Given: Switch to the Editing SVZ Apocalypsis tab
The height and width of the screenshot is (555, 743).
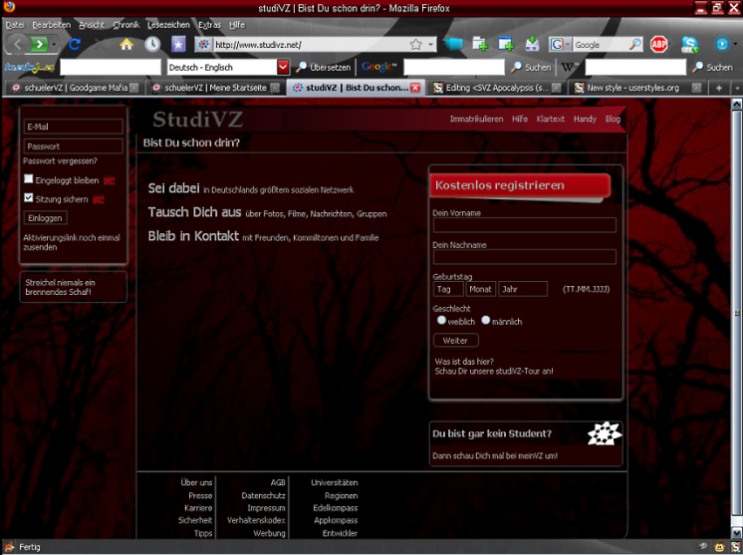Looking at the screenshot, I should [496, 88].
